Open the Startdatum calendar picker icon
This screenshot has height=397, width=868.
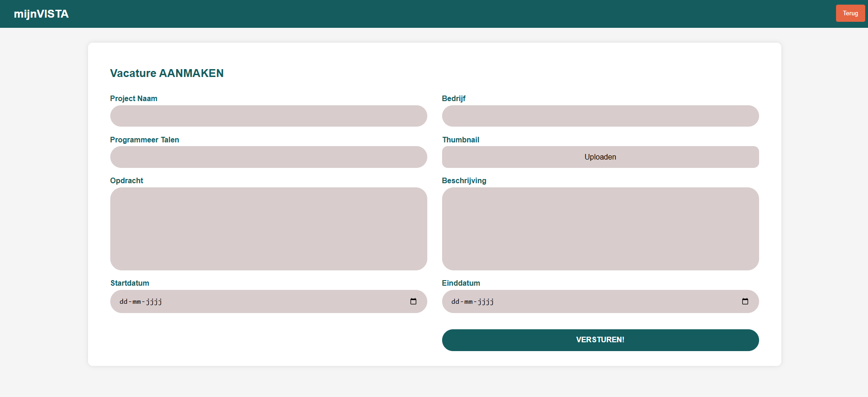point(413,301)
